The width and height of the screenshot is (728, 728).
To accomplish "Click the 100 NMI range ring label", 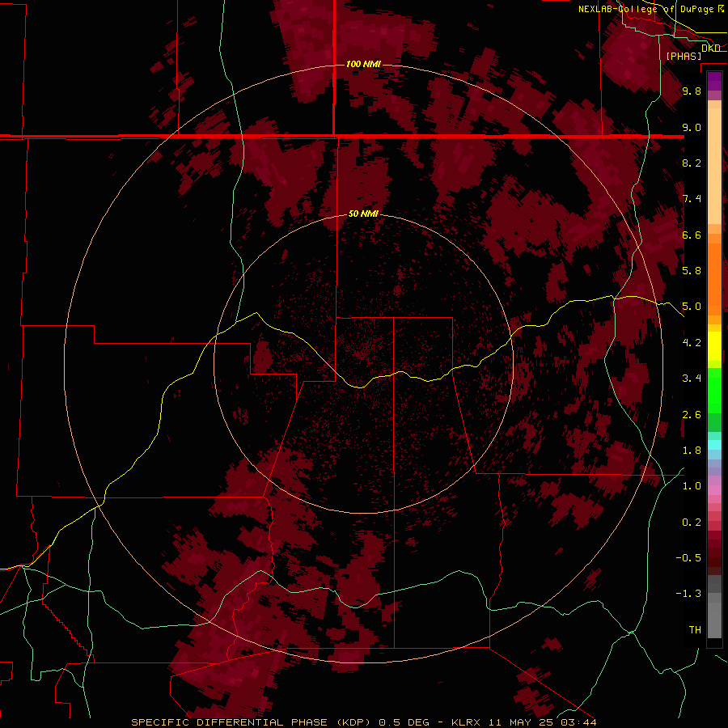I will coord(363,64).
